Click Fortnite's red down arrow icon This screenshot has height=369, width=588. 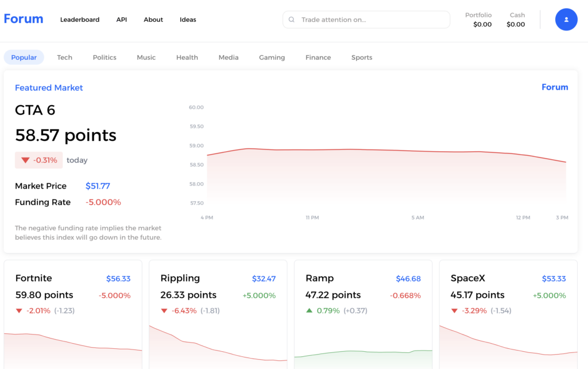pyautogui.click(x=19, y=311)
